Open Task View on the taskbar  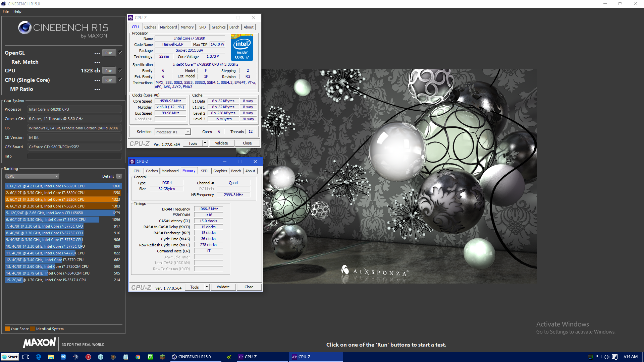[26, 357]
